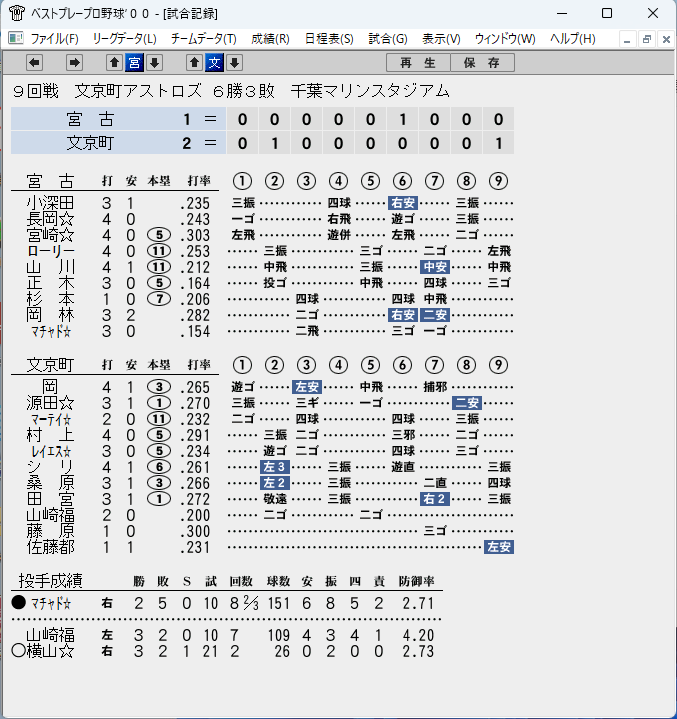Click the up arrow beside 文 team button
This screenshot has height=719, width=677.
(194, 62)
